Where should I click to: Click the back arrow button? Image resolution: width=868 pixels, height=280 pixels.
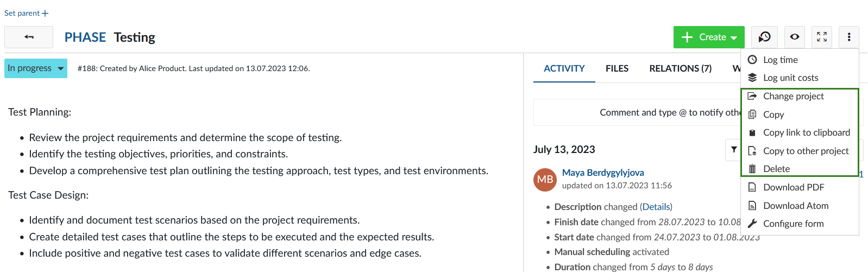pyautogui.click(x=29, y=37)
